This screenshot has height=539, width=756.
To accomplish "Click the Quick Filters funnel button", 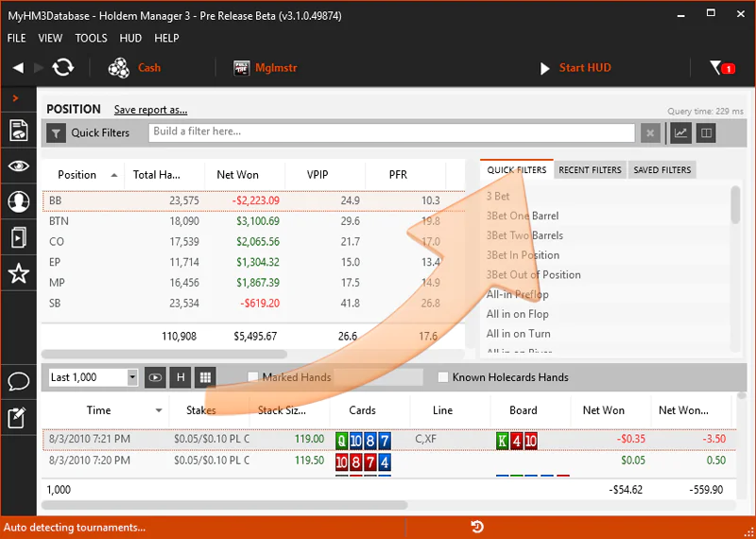I will coord(56,133).
